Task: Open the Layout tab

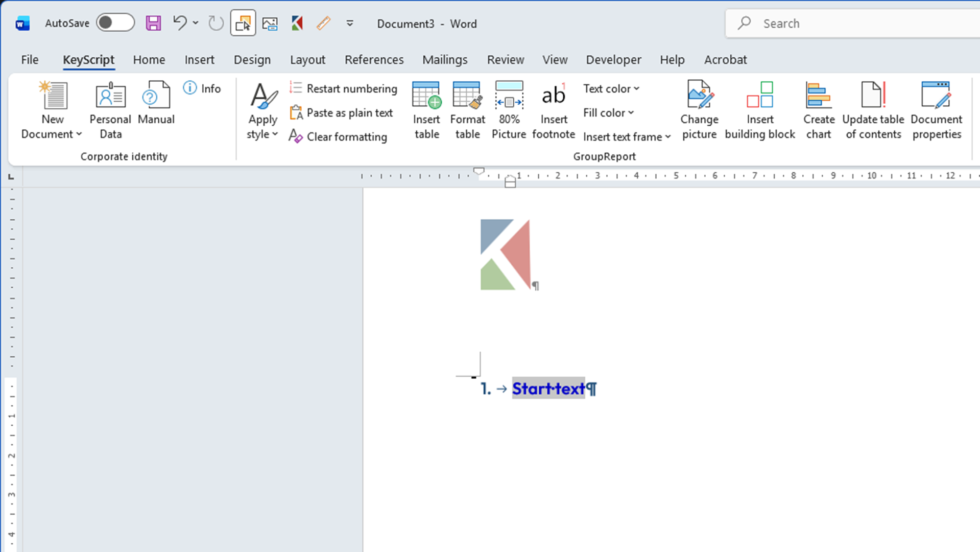Action: (x=307, y=60)
